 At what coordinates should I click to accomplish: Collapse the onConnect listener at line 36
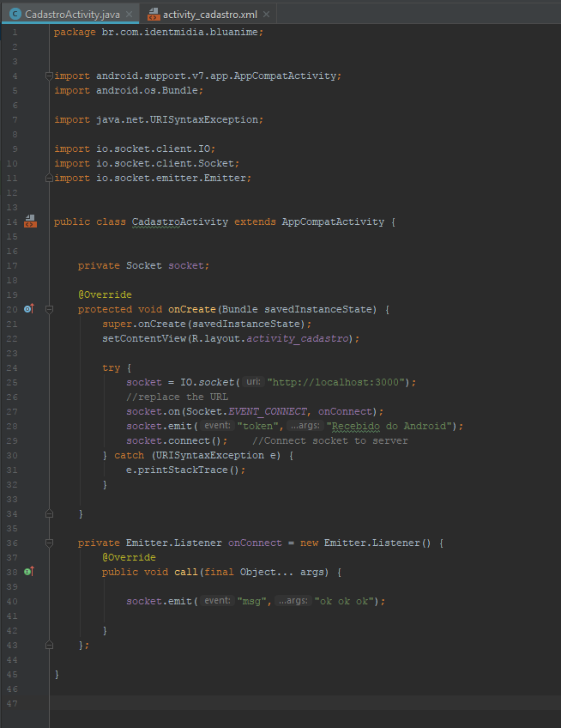pos(49,543)
